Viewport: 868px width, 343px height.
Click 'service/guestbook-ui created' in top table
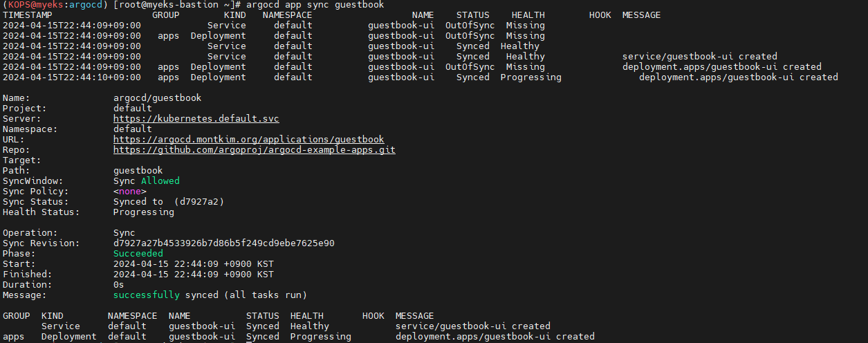700,57
